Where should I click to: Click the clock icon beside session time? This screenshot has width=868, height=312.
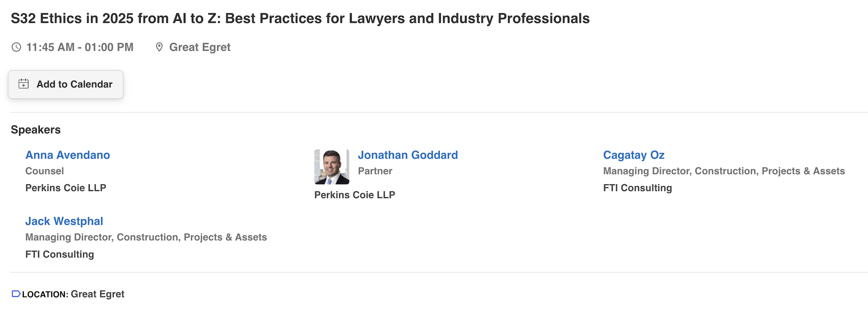(16, 47)
